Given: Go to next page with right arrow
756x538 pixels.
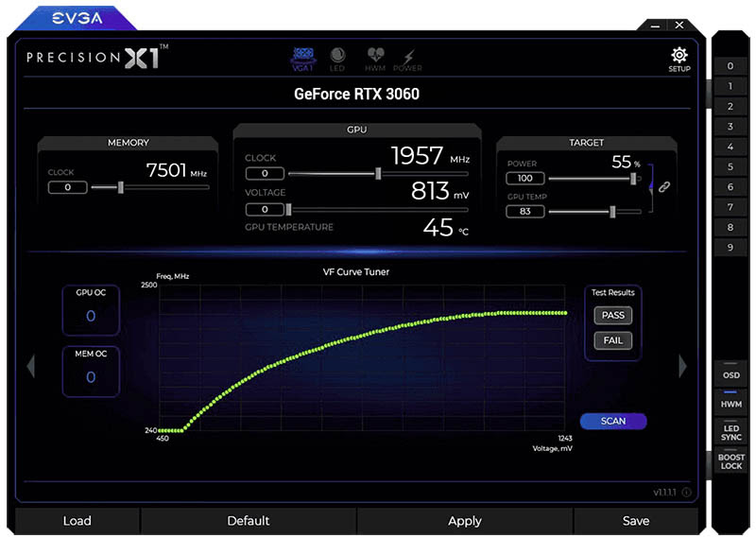Looking at the screenshot, I should (x=682, y=366).
